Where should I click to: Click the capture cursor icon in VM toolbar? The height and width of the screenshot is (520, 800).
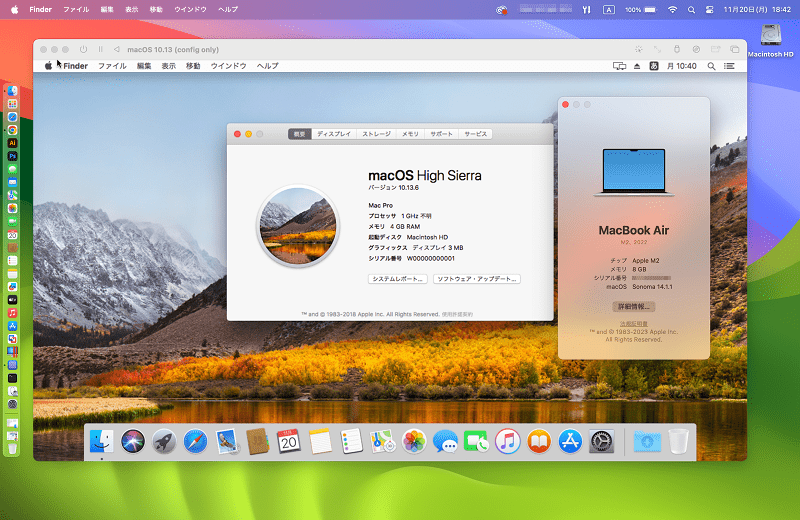(639, 49)
